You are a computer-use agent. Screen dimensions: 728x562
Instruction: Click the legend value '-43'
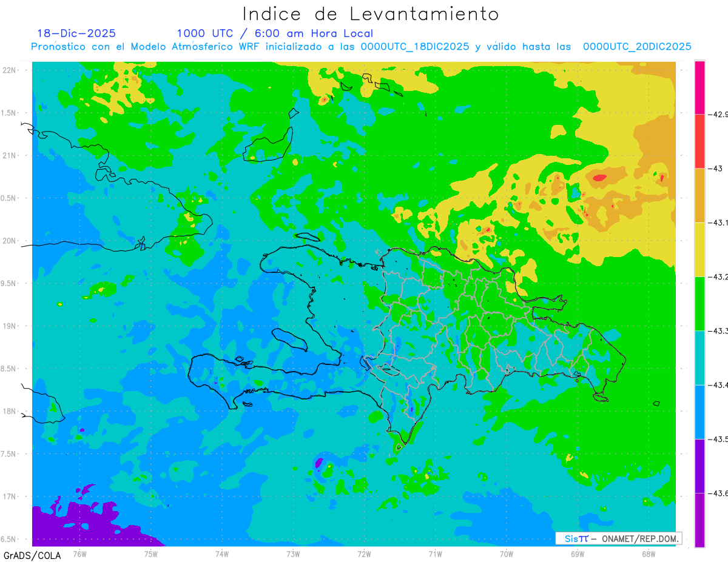[715, 169]
